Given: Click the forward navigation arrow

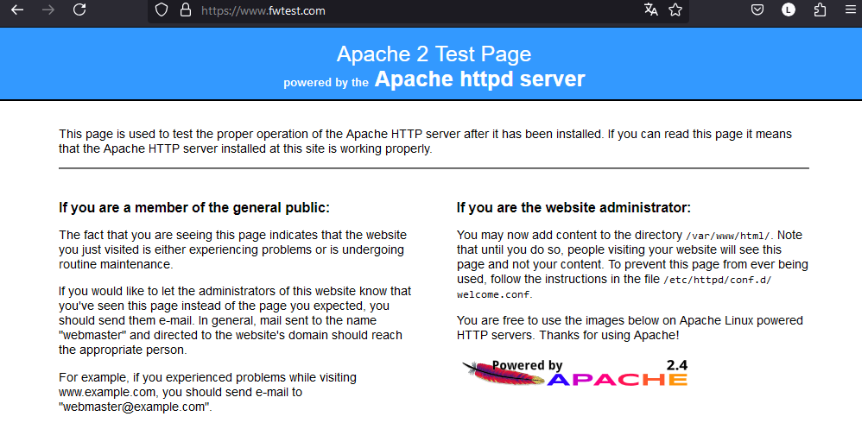Looking at the screenshot, I should pyautogui.click(x=48, y=10).
